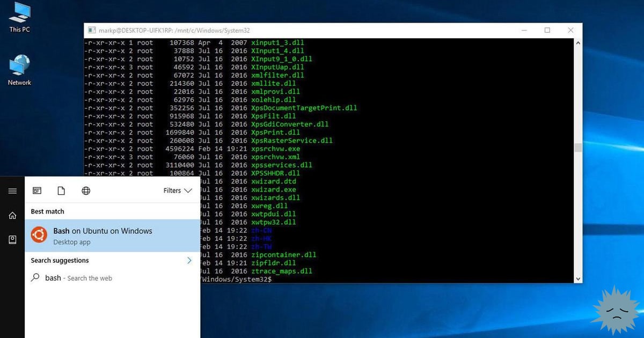Screen dimensions: 644x338
Task: Click terminal scrollbar down arrow
Action: 577,279
